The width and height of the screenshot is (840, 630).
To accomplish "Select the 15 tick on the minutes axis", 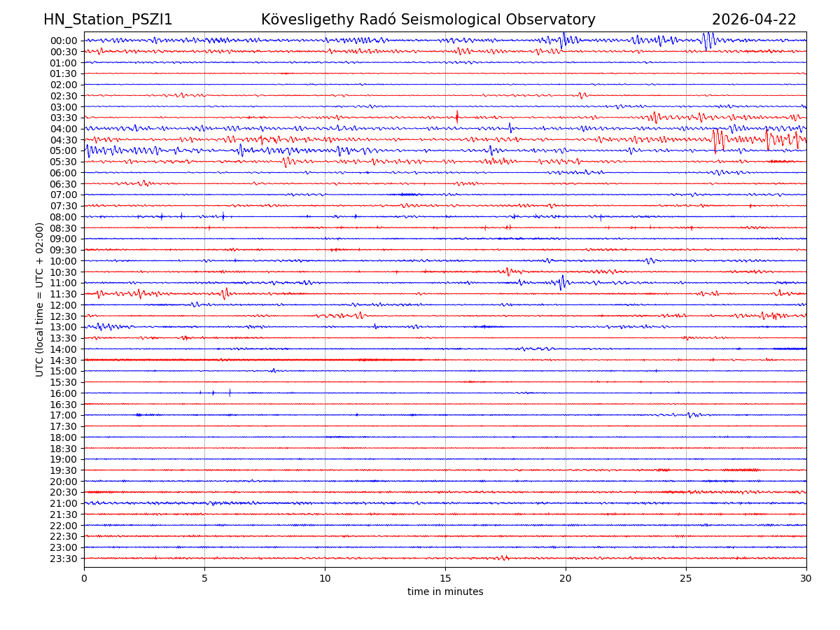I will click(445, 578).
